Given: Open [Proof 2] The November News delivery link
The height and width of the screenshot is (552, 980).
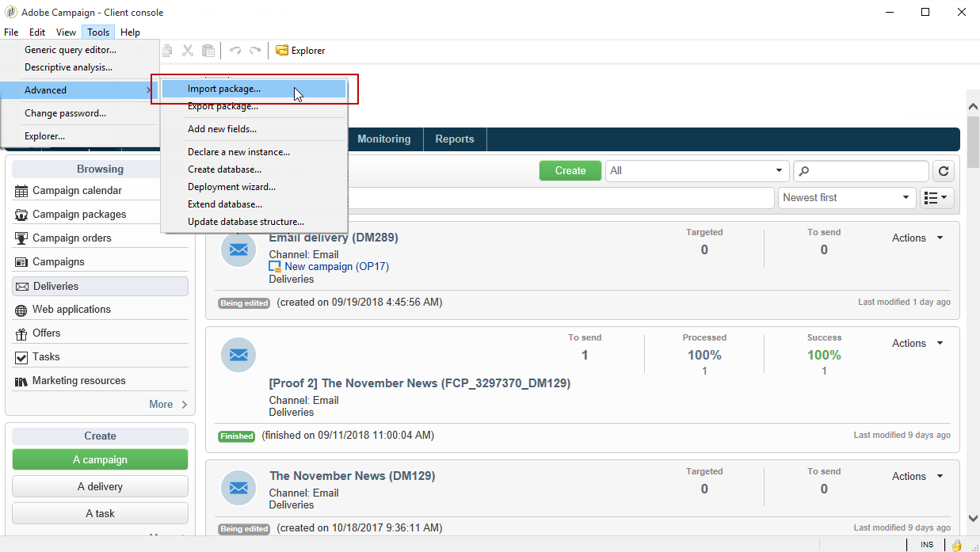Looking at the screenshot, I should click(420, 383).
